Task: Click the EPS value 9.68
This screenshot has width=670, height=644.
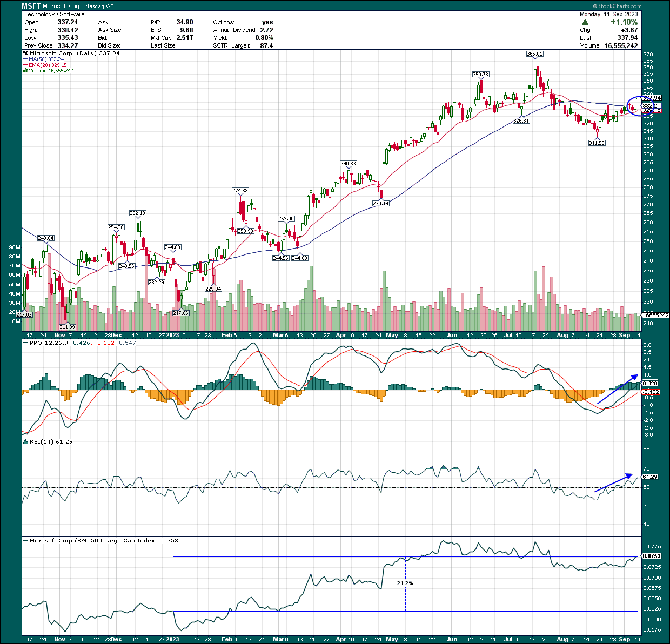Action: tap(186, 30)
